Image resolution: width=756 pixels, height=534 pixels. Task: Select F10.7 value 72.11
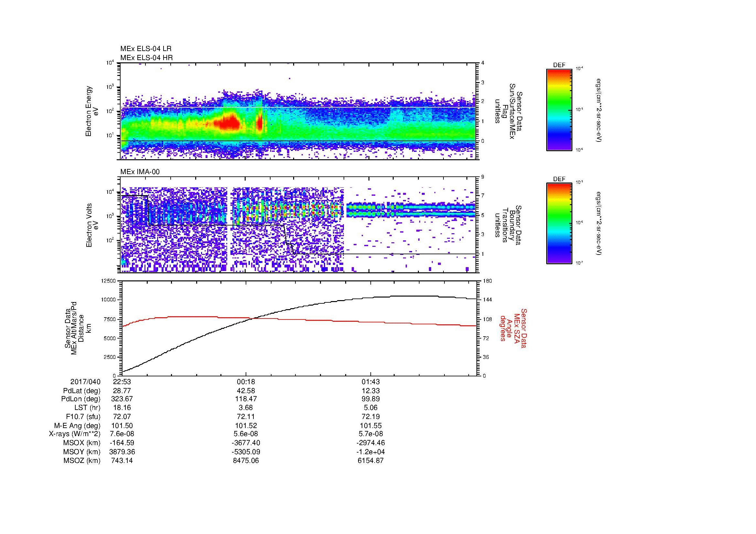[246, 416]
